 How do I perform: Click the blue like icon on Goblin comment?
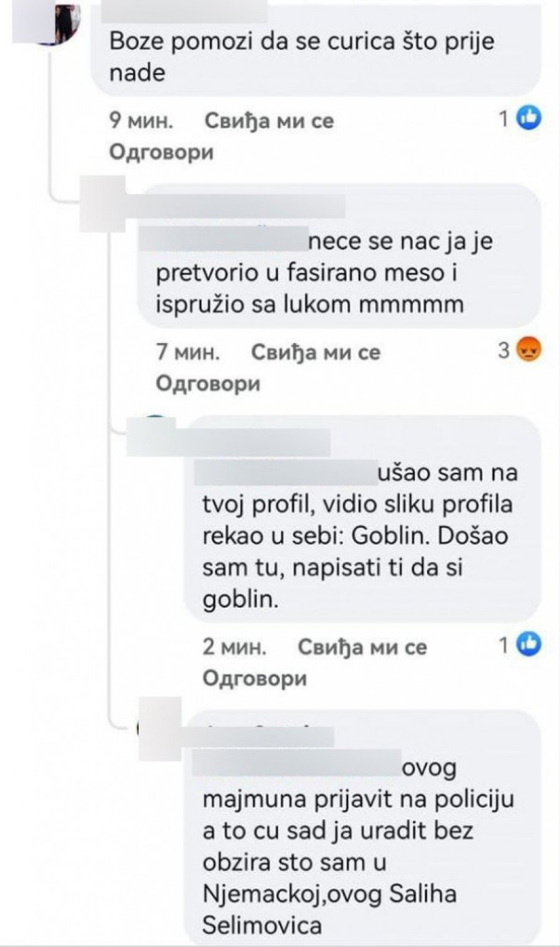(530, 644)
